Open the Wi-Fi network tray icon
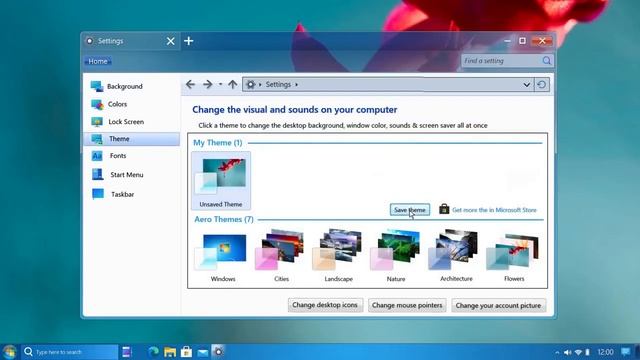This screenshot has width=640, height=360. [578, 352]
